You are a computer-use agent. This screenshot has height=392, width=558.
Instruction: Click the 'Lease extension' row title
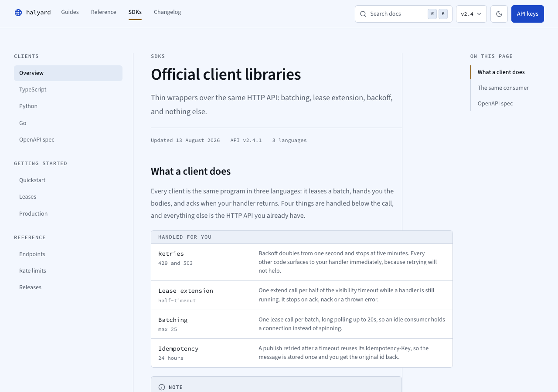[186, 291]
